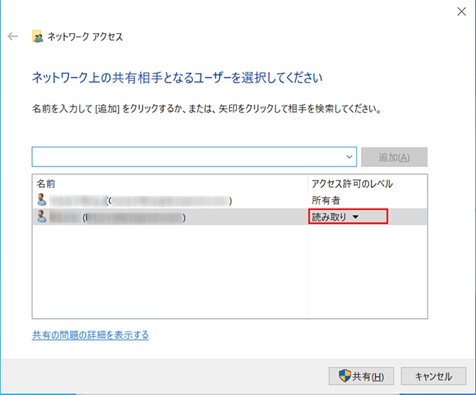Click the ネットワーク アクセス folder icon
The width and height of the screenshot is (476, 395).
pos(38,36)
